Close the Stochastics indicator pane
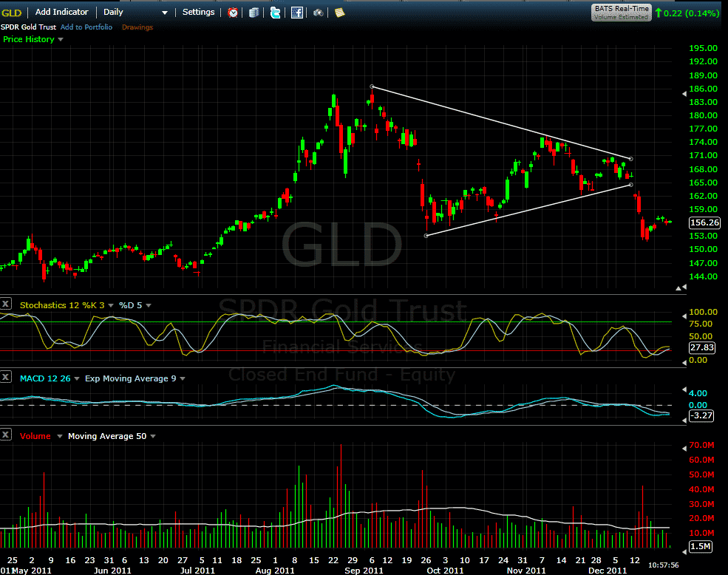Image resolution: width=728 pixels, height=575 pixels. coord(6,304)
